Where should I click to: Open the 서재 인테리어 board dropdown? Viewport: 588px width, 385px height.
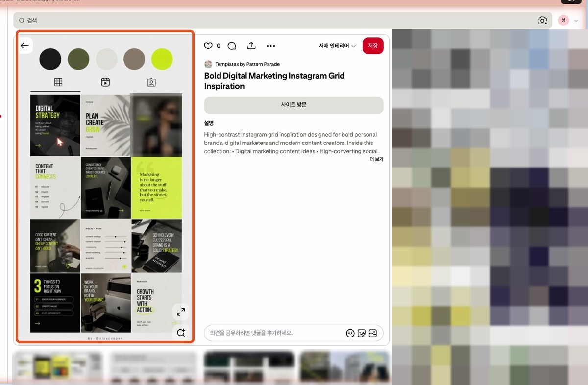pos(337,46)
